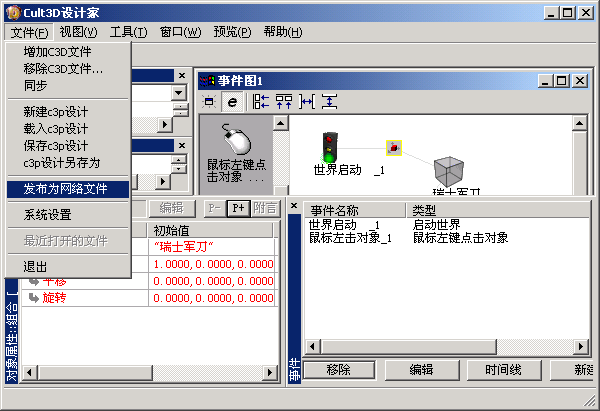Viewport: 600px width, 411px height.
Task: Open the 工具(T) menu
Action: point(128,32)
